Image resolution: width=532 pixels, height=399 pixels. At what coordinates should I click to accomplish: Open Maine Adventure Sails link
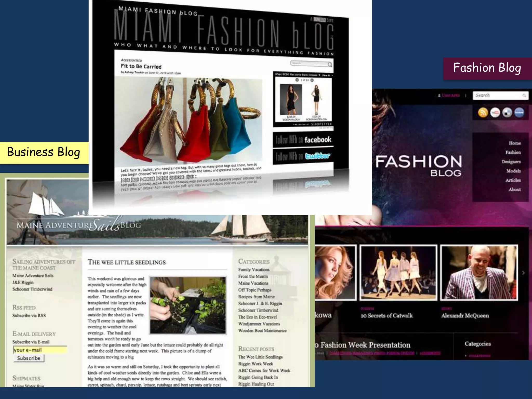[x=33, y=276]
